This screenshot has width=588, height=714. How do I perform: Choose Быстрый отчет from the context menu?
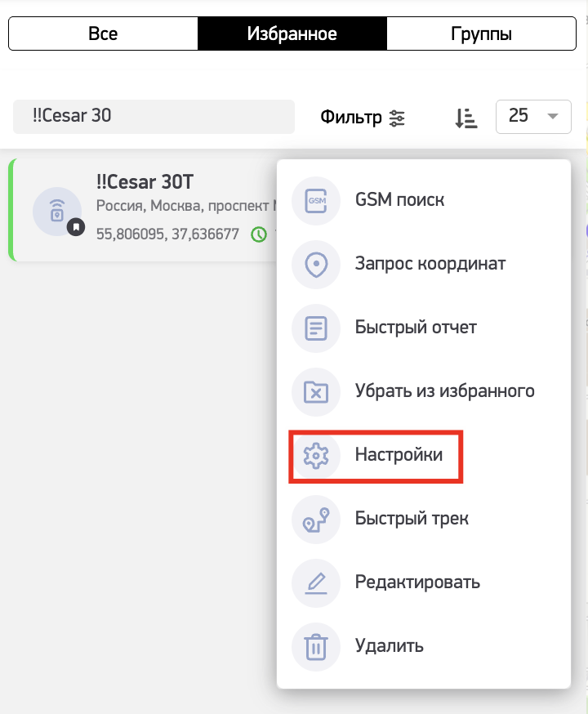(416, 328)
